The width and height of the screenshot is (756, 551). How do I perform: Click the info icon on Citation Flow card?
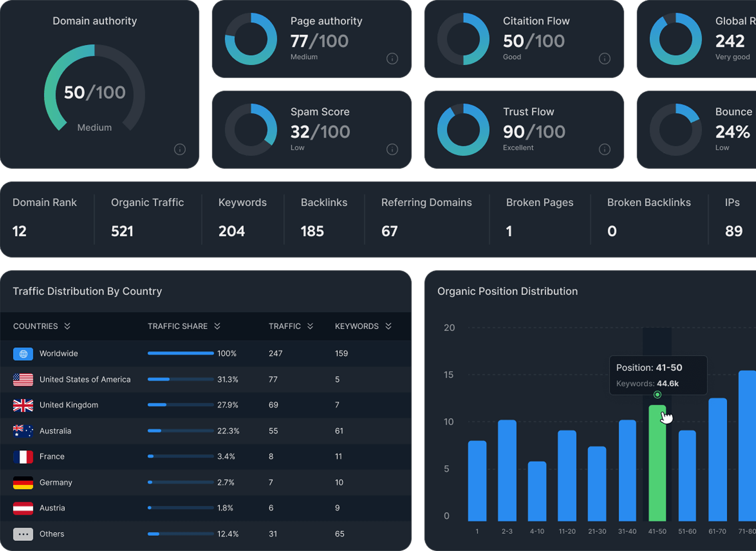click(x=605, y=58)
